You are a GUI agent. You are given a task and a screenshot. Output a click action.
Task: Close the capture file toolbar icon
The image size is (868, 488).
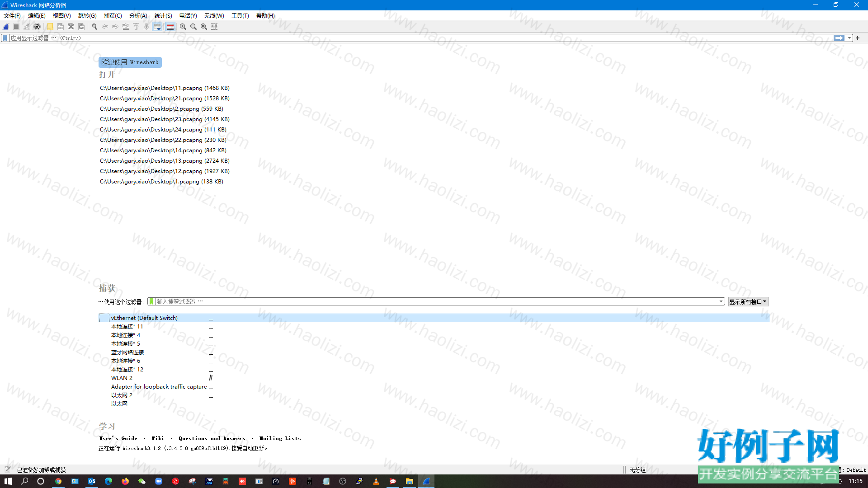tap(71, 27)
